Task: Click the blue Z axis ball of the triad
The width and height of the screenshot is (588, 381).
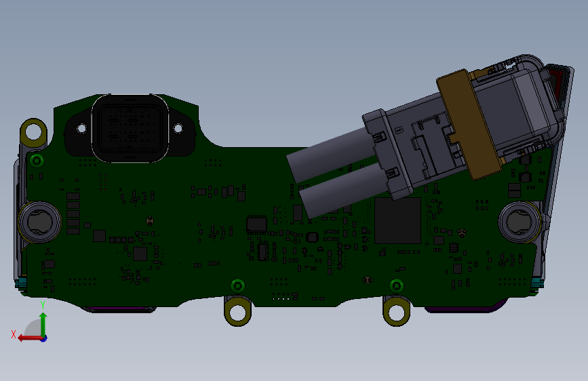Action: point(44,338)
